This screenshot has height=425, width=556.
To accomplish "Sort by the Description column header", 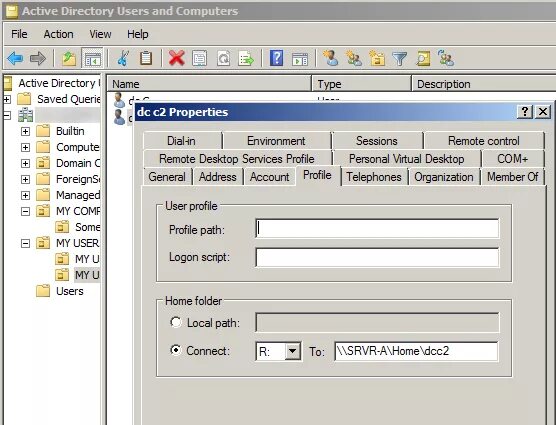I will [484, 84].
